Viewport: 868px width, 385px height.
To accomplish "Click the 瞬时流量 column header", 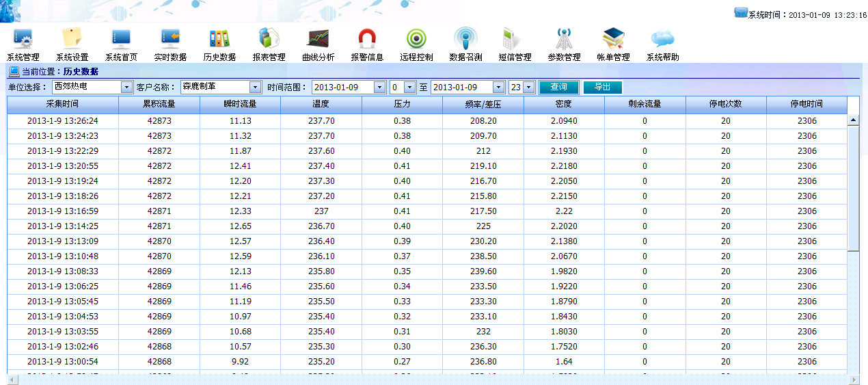I will click(240, 105).
